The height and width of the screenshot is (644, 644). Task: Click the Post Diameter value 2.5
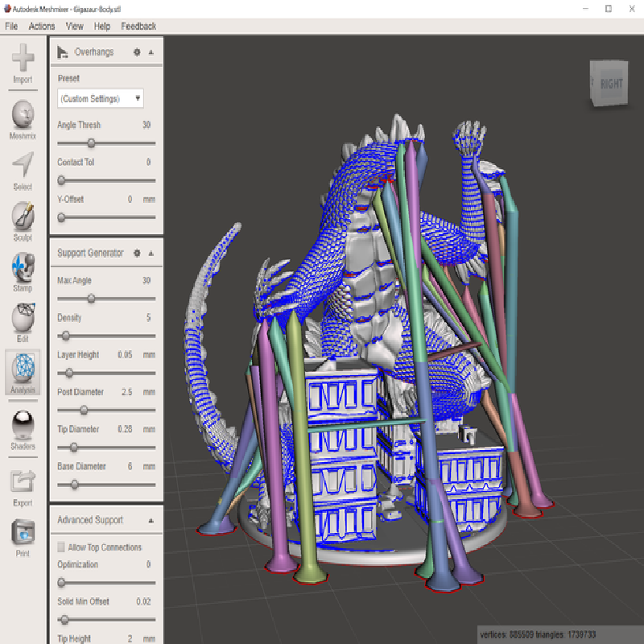click(127, 392)
